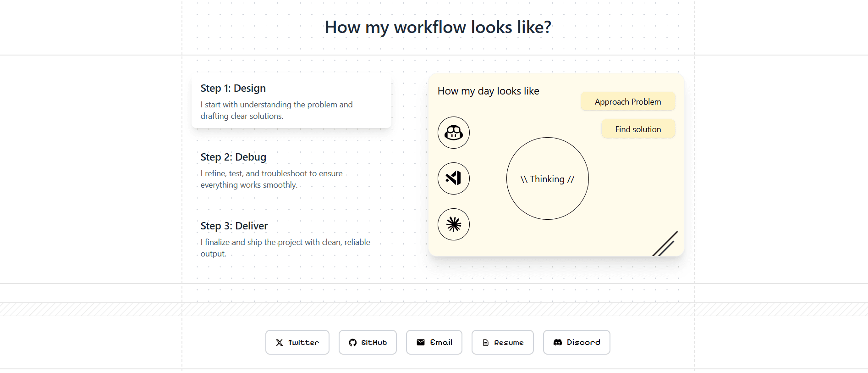Click the Discord logo icon

[557, 342]
